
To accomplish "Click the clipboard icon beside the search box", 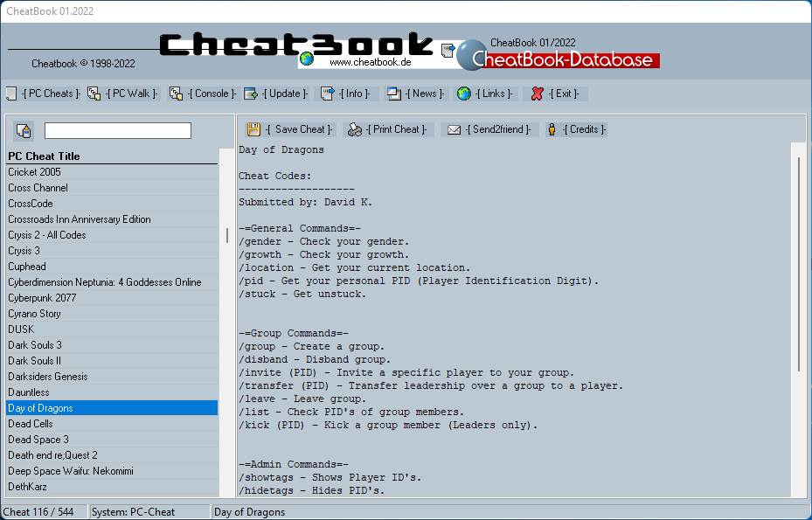I will 24,129.
